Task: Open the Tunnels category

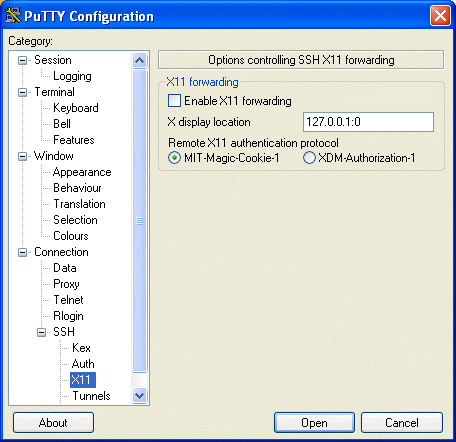Action: point(91,396)
